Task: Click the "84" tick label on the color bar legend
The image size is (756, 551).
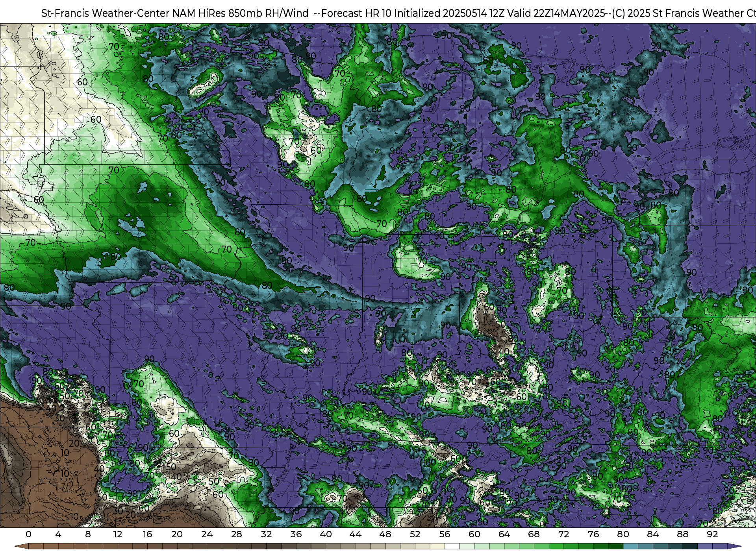Action: click(653, 534)
